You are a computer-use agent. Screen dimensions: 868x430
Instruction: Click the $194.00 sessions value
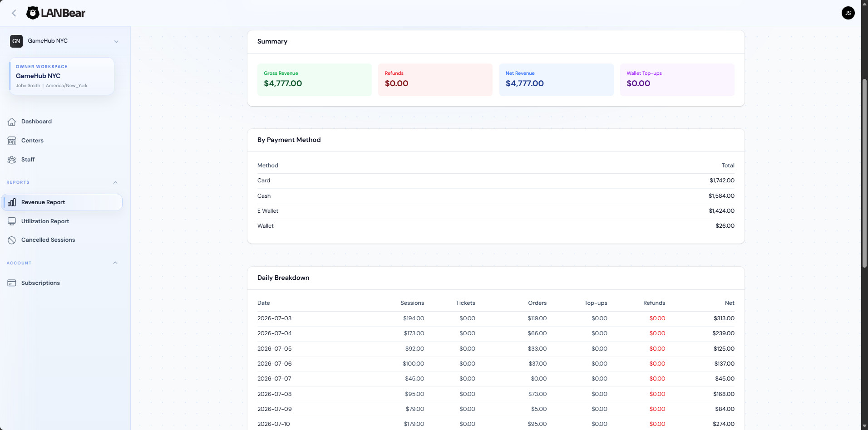click(413, 318)
